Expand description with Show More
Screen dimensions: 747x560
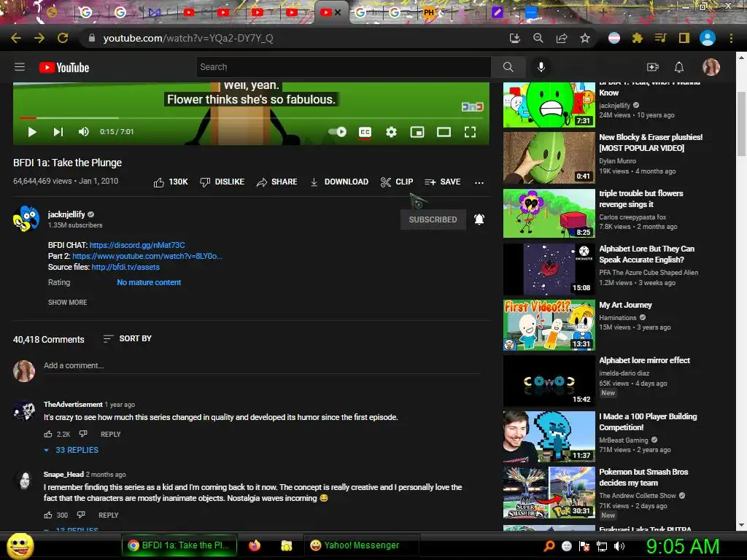pos(68,303)
